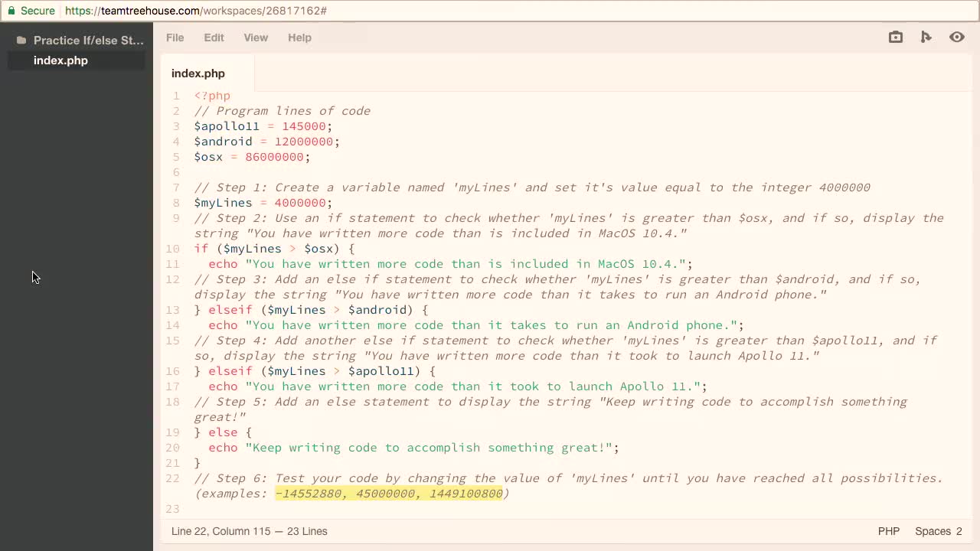Open the PHP language selector in status bar
This screenshot has height=551, width=980.
(889, 531)
